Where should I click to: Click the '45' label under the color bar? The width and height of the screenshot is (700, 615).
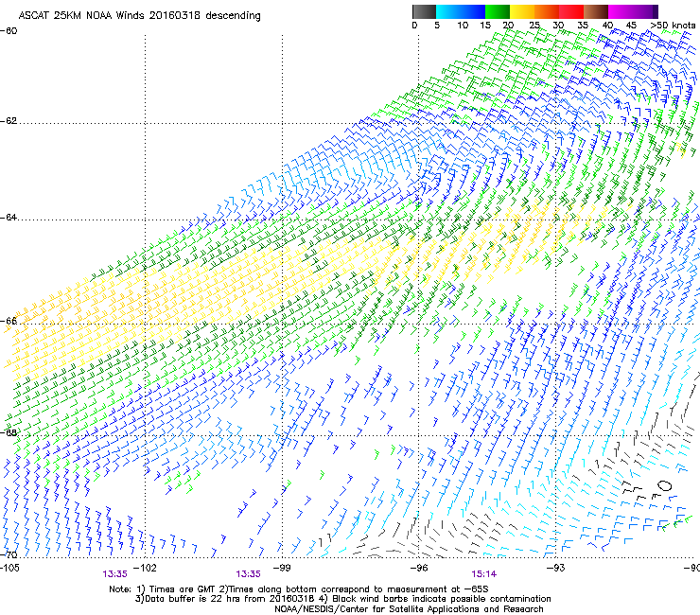pos(631,26)
